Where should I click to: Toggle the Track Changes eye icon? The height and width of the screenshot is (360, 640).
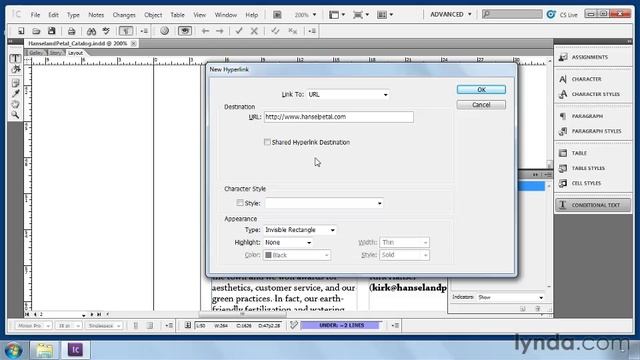click(185, 31)
